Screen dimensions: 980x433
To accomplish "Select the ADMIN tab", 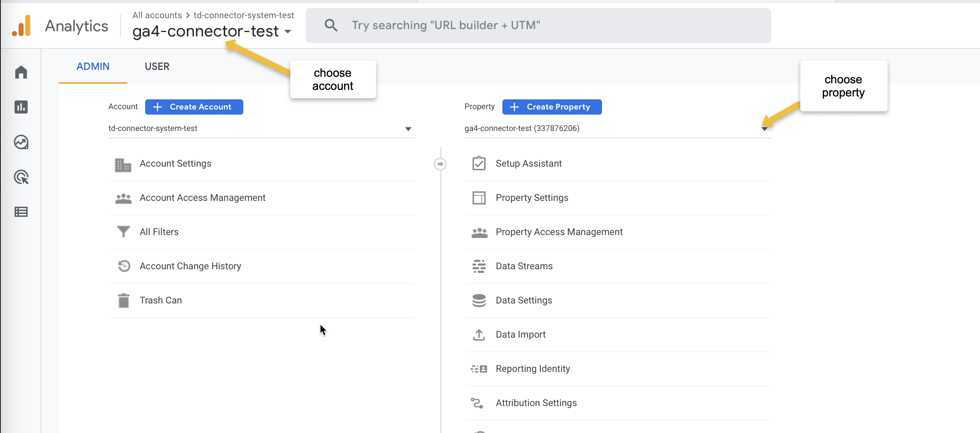I will 93,67.
